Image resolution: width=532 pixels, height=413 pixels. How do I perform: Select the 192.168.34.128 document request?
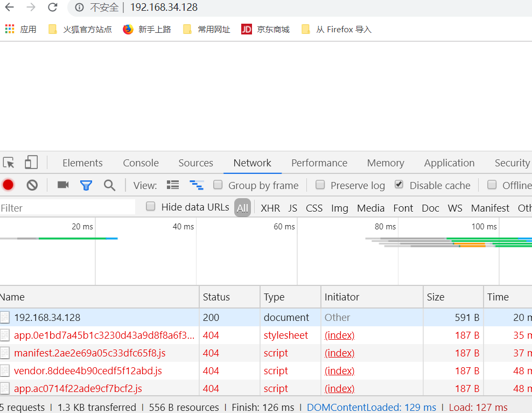pyautogui.click(x=266, y=317)
